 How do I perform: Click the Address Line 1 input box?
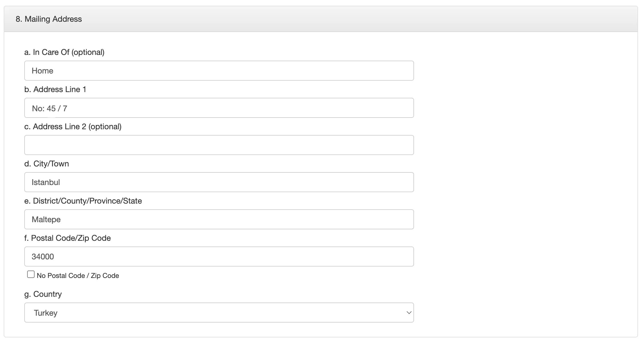(219, 108)
